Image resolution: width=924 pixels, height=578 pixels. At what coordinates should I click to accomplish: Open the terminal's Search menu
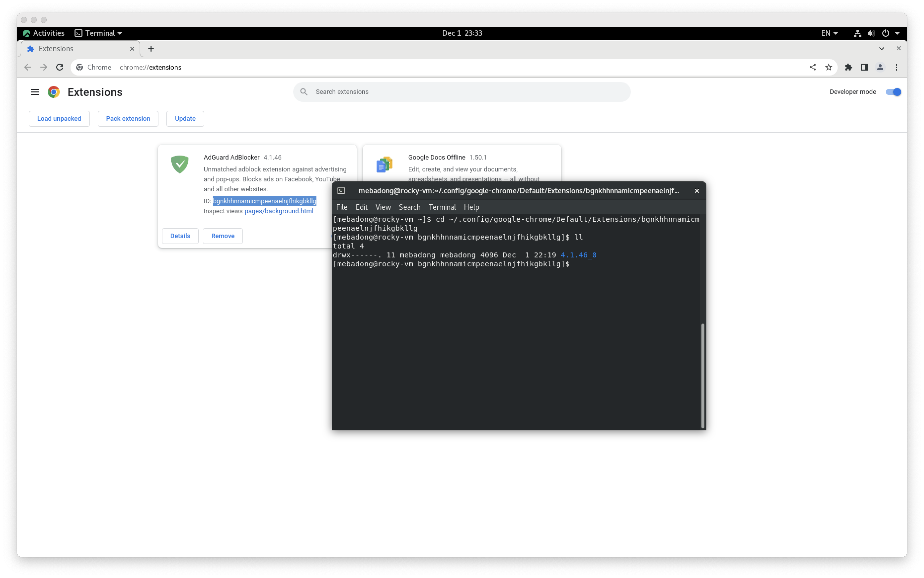(409, 207)
